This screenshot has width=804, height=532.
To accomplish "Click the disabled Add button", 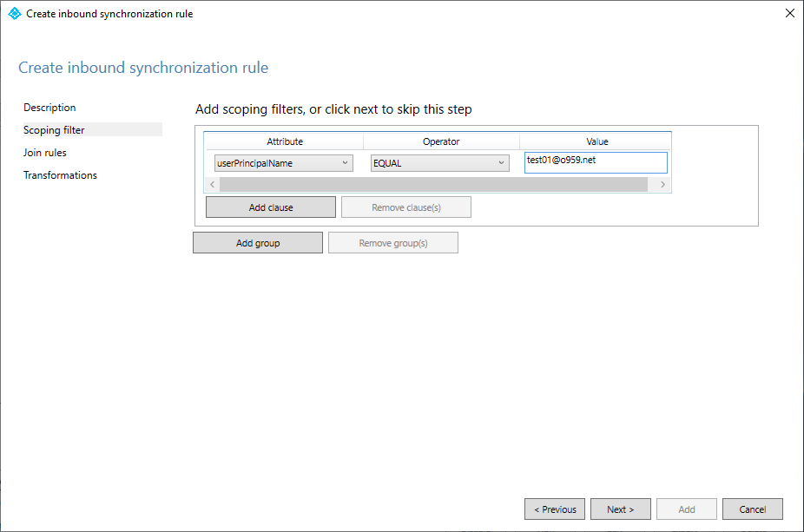I will point(687,509).
